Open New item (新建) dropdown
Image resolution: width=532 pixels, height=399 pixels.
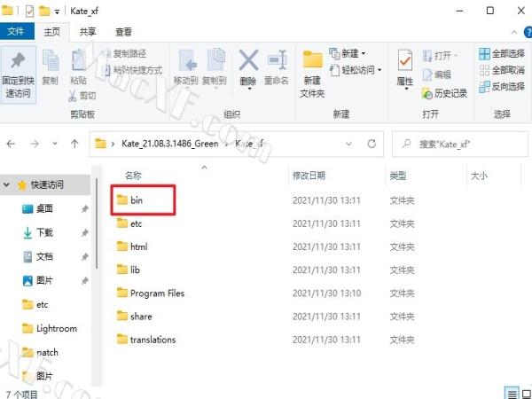348,53
